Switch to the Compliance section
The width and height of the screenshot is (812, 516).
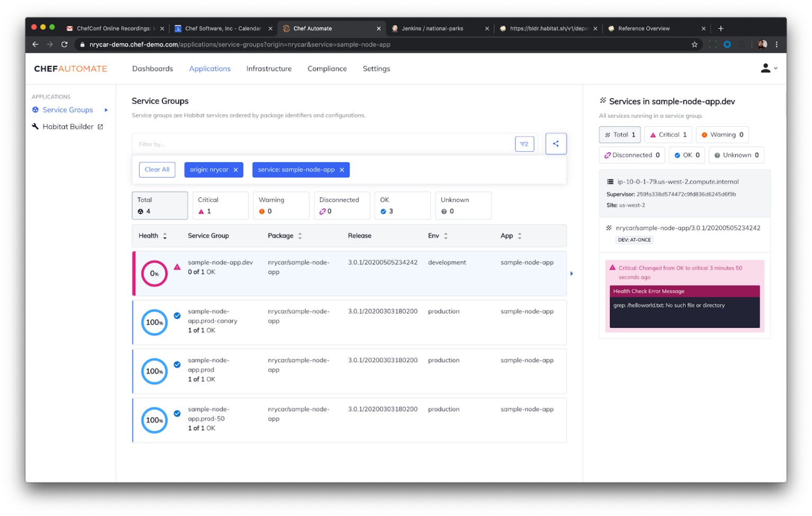coord(327,68)
